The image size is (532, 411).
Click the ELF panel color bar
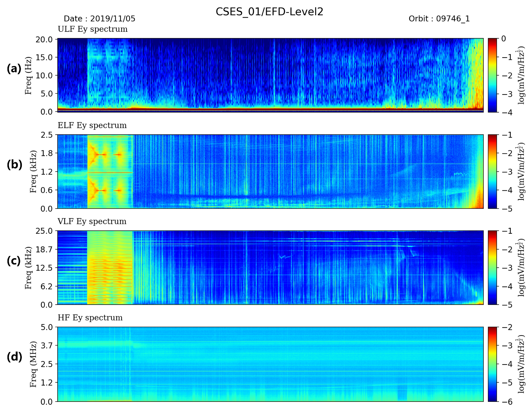pos(492,171)
